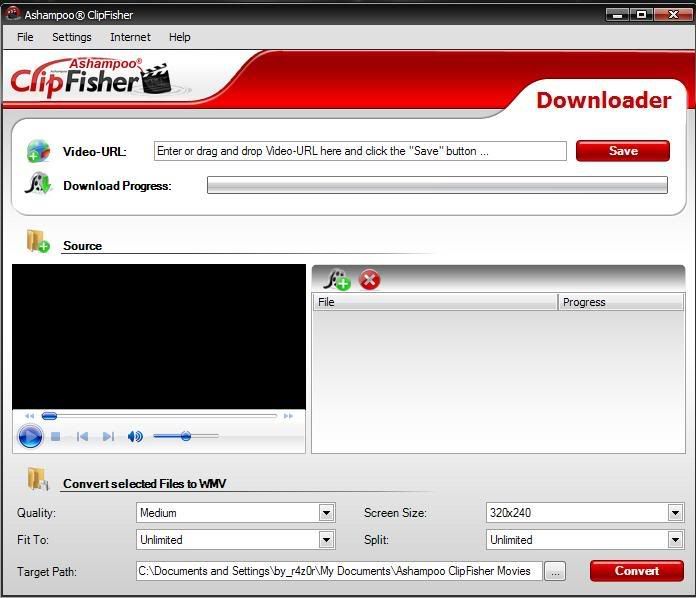Click the Video-URL globe icon
Screen dimensions: 696x598
[x=38, y=151]
